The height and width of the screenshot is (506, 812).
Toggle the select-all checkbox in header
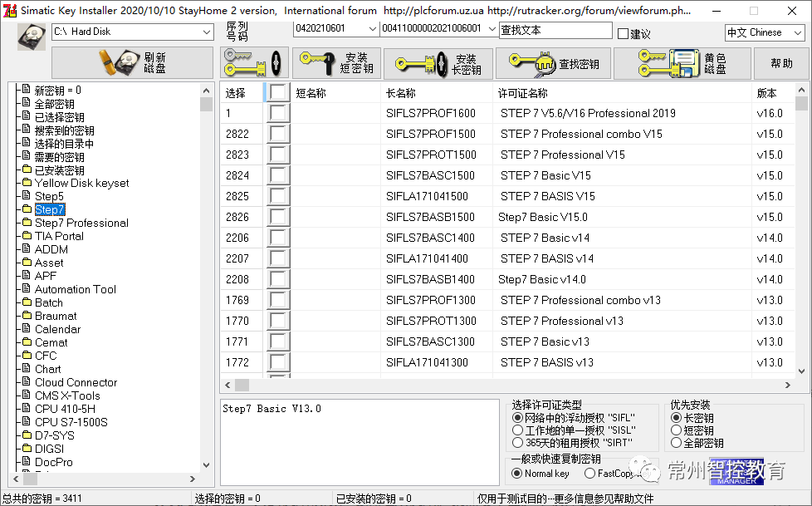pos(278,92)
